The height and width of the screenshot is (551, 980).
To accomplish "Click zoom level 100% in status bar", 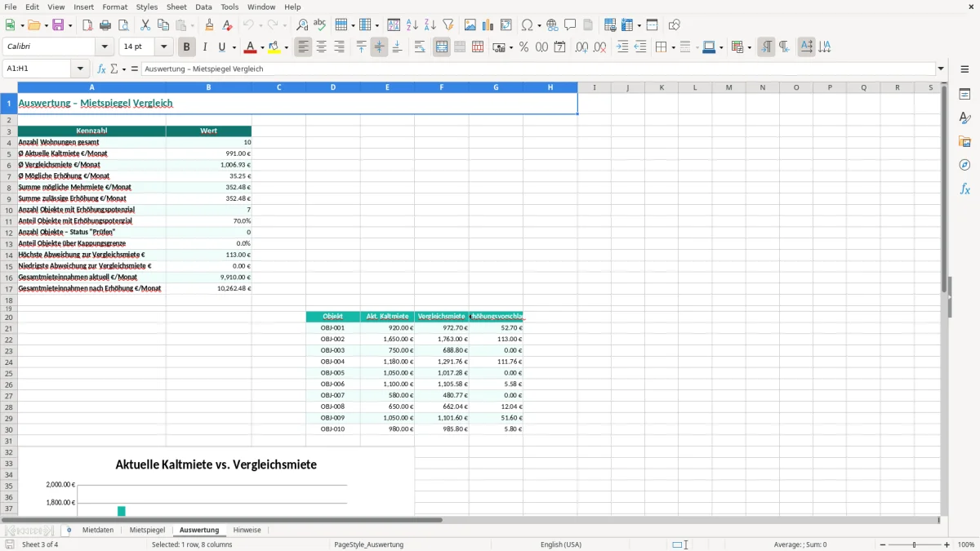I will tap(966, 544).
